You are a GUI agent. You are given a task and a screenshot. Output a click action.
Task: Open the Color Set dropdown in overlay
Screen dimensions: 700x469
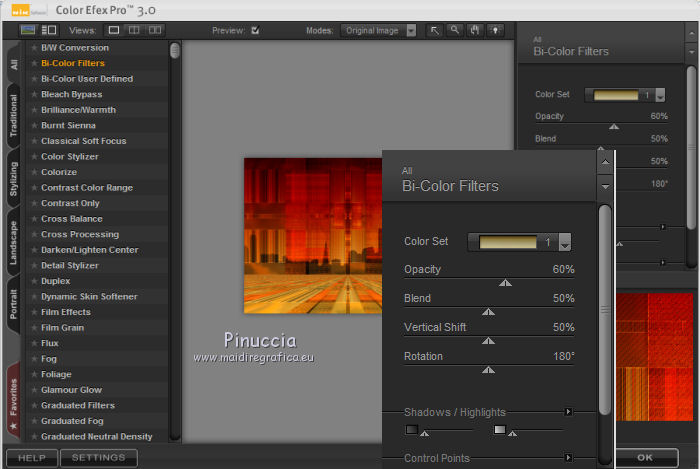tap(565, 242)
